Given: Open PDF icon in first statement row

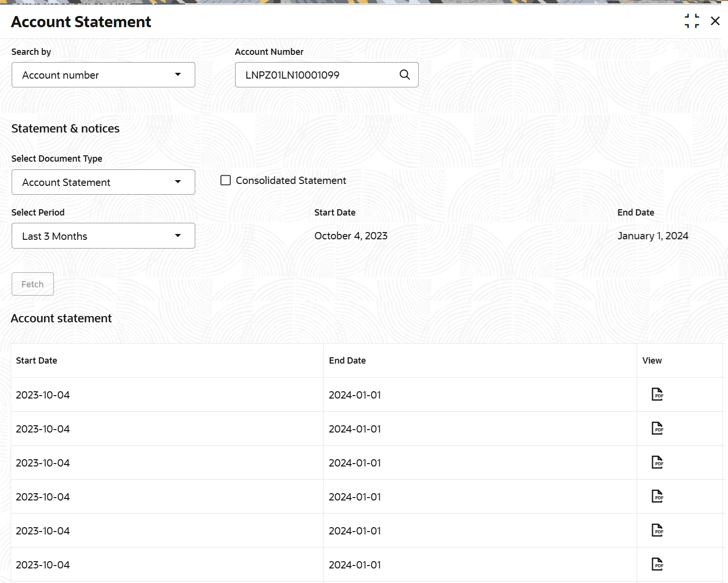Looking at the screenshot, I should tap(657, 394).
